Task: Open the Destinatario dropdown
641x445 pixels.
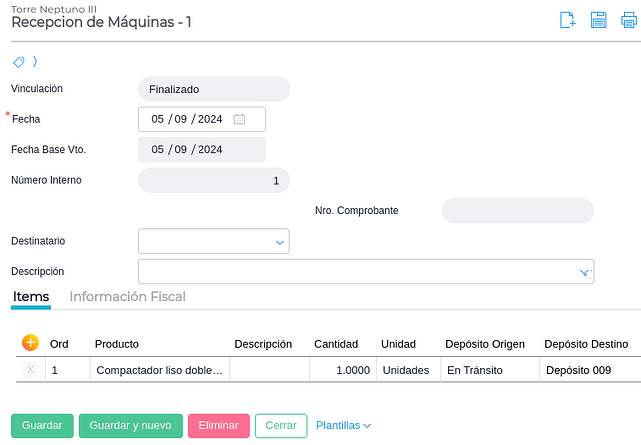Action: (x=279, y=241)
